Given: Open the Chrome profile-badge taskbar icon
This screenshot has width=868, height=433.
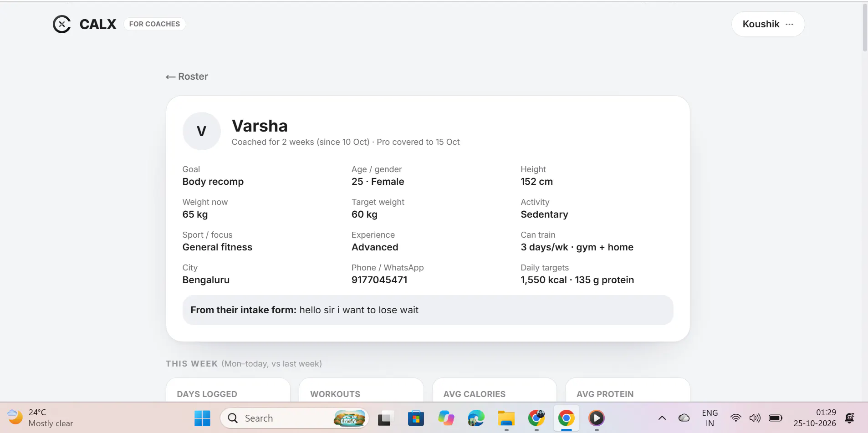Looking at the screenshot, I should pyautogui.click(x=536, y=418).
